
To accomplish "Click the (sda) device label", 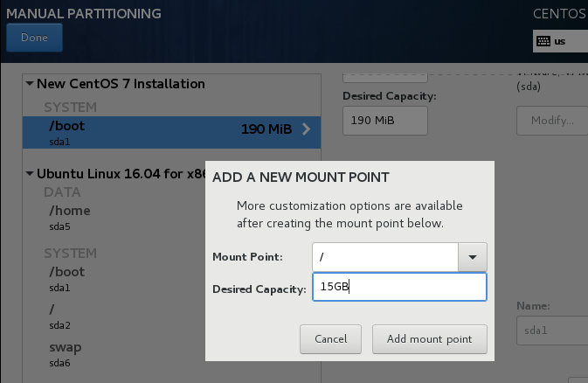I will [x=529, y=87].
